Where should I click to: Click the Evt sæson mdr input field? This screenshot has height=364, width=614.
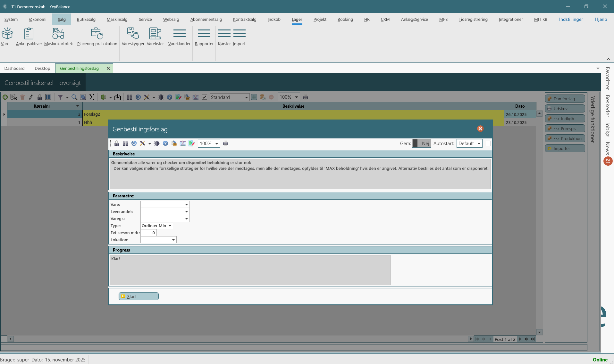coord(148,233)
